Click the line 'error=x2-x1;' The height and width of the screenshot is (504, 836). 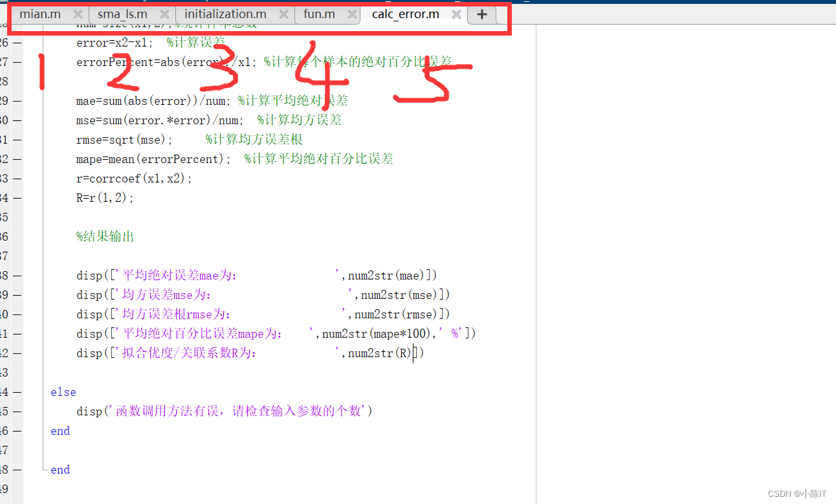[115, 43]
